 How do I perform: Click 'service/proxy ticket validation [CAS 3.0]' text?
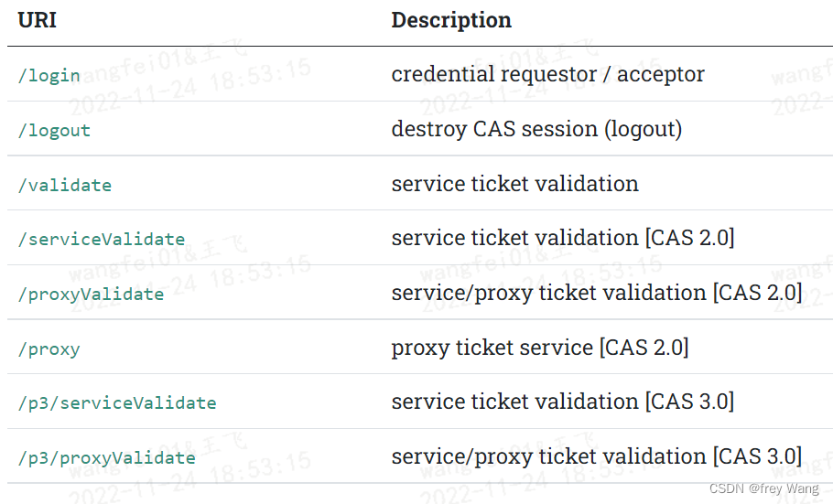tap(596, 456)
